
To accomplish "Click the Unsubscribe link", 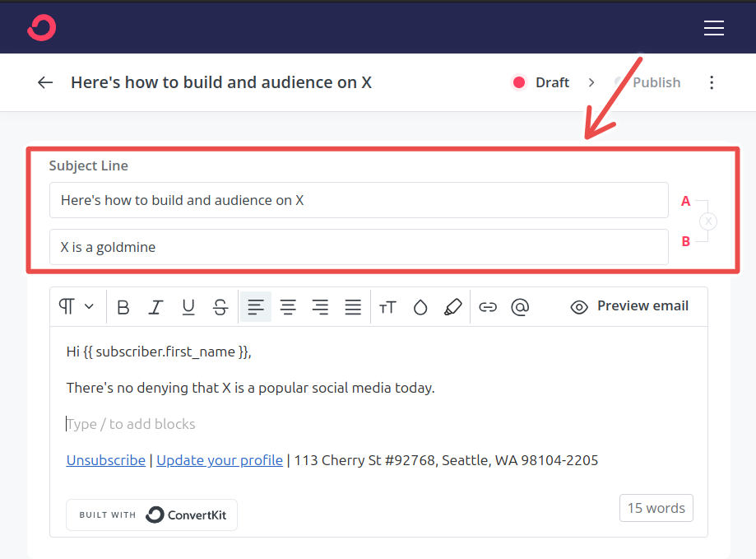I will point(105,460).
